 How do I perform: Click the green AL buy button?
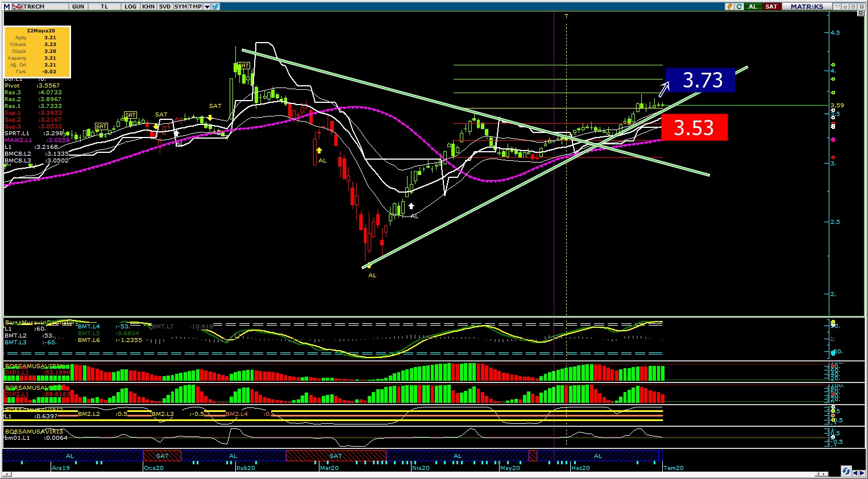[x=753, y=7]
